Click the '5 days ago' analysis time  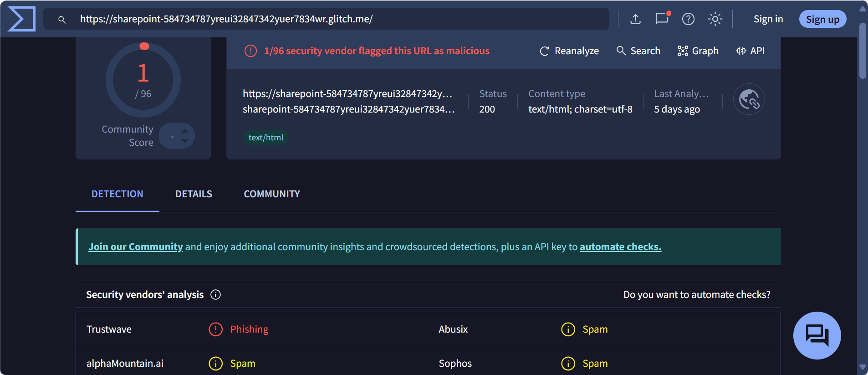[677, 109]
